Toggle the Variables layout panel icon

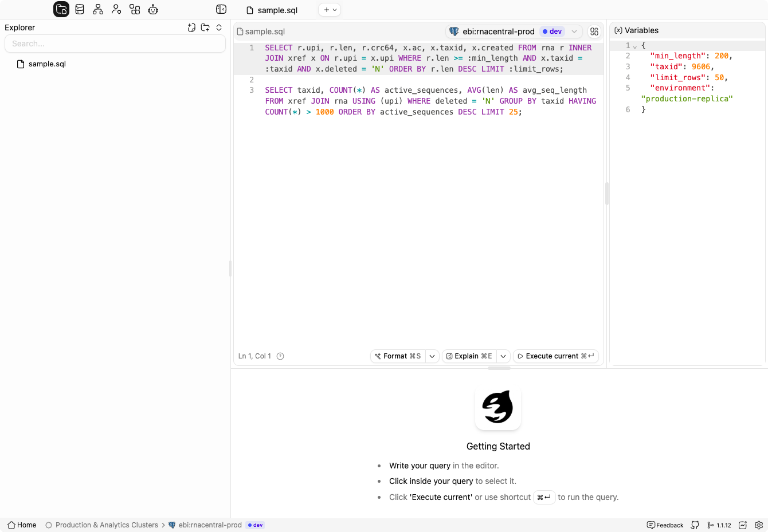(594, 31)
